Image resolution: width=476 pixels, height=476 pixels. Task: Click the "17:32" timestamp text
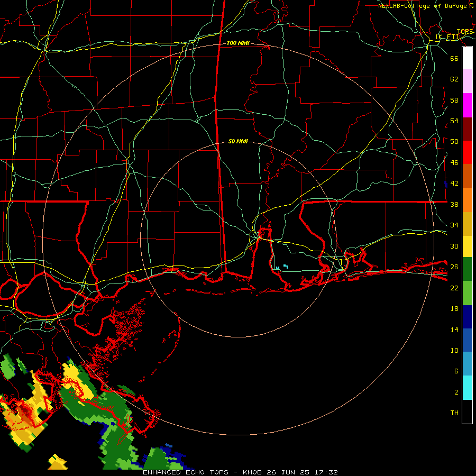325,472
